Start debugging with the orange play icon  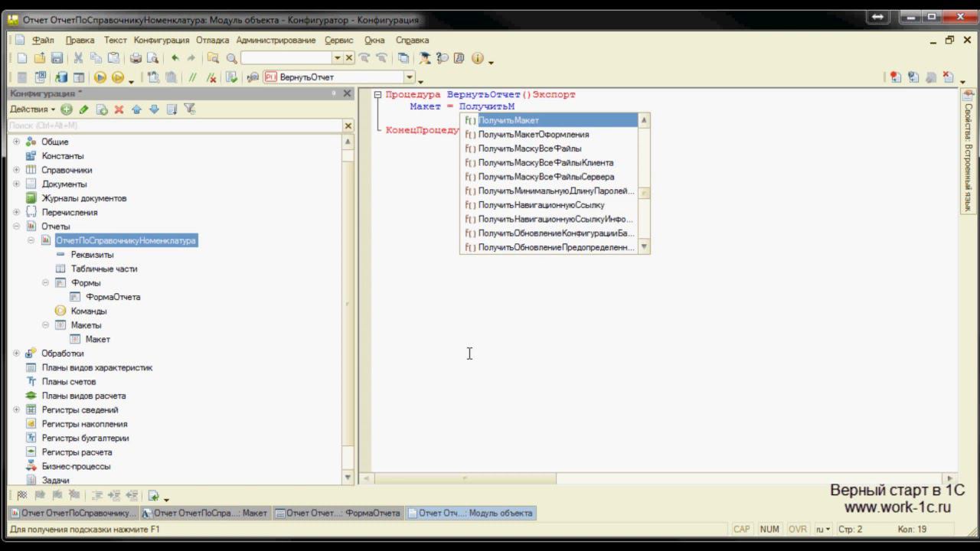[100, 77]
